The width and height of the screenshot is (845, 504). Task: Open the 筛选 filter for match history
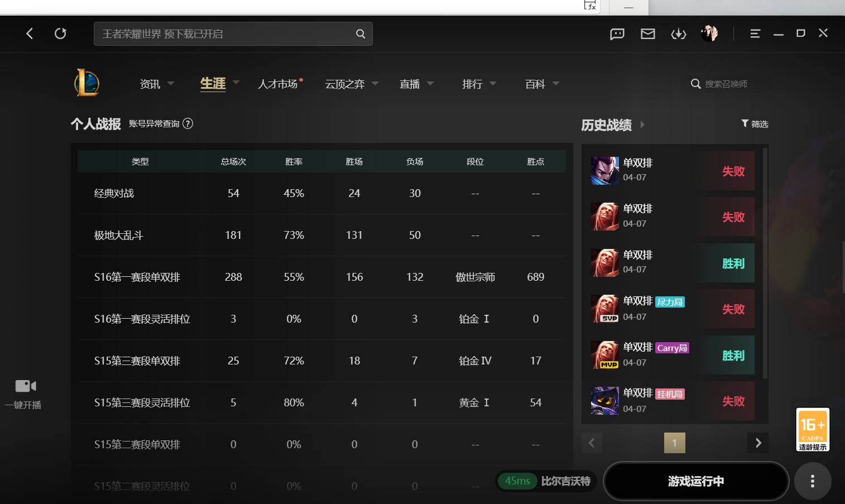[755, 124]
